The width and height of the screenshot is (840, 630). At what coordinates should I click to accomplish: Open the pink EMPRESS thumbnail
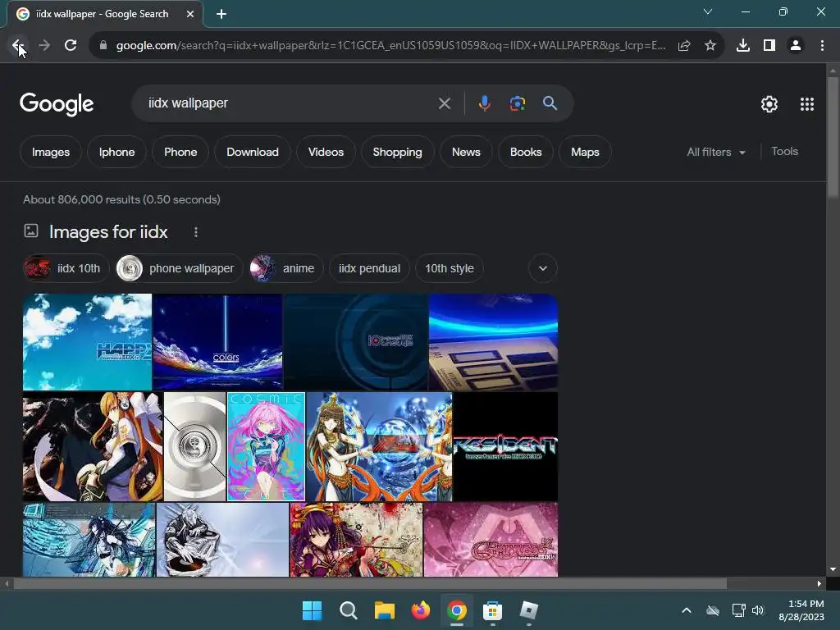pos(491,540)
